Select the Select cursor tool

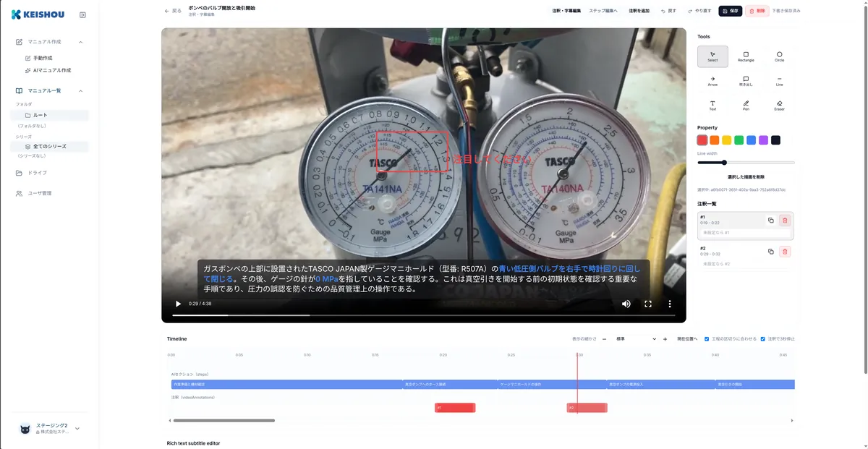[712, 56]
